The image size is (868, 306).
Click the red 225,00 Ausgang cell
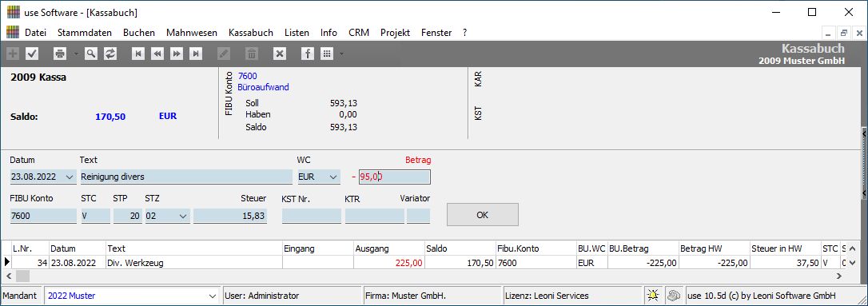[x=388, y=263]
